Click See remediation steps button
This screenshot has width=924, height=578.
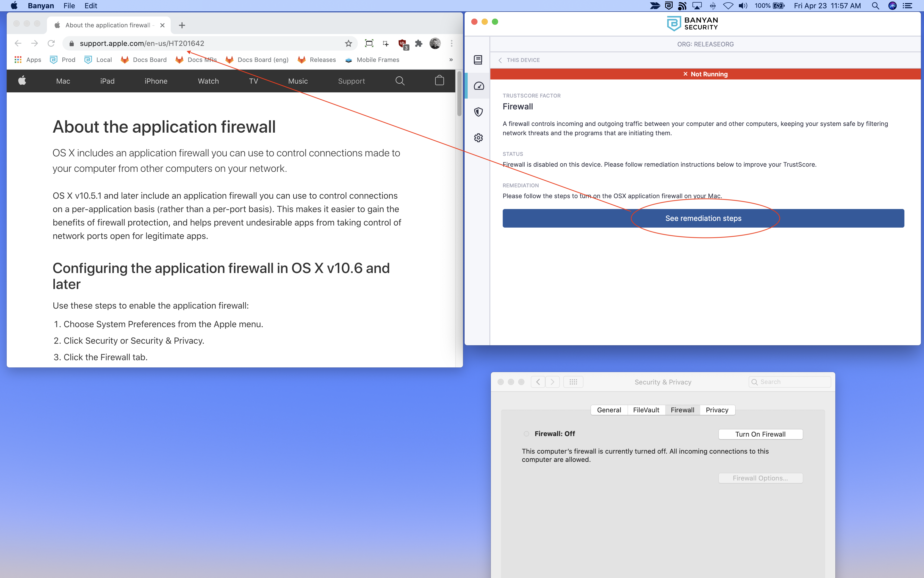pyautogui.click(x=703, y=218)
